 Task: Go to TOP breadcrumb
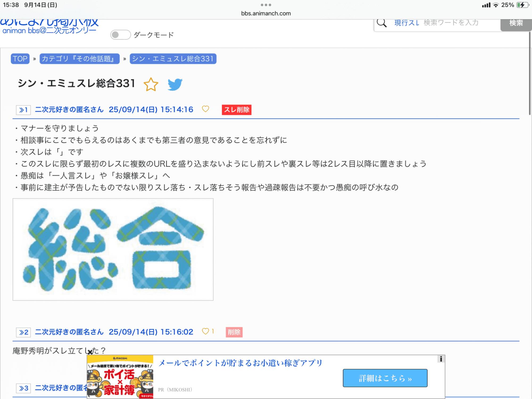pyautogui.click(x=20, y=59)
